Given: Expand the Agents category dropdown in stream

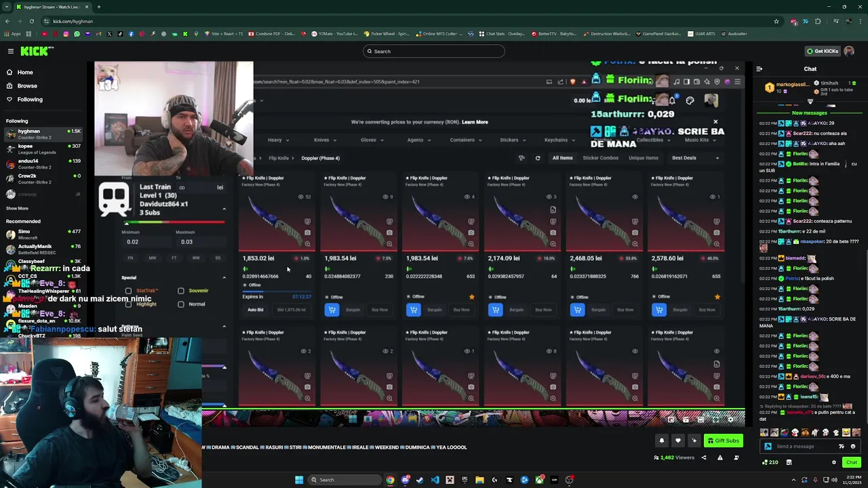Looking at the screenshot, I should point(418,140).
